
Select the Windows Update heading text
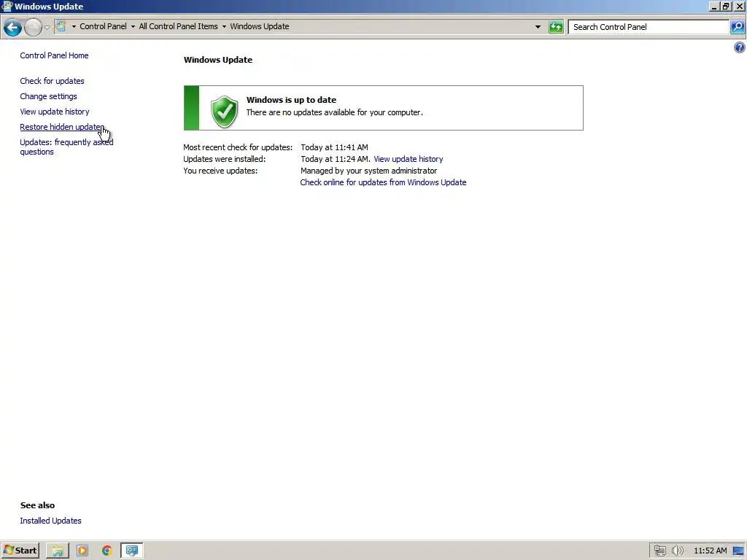[x=218, y=60]
